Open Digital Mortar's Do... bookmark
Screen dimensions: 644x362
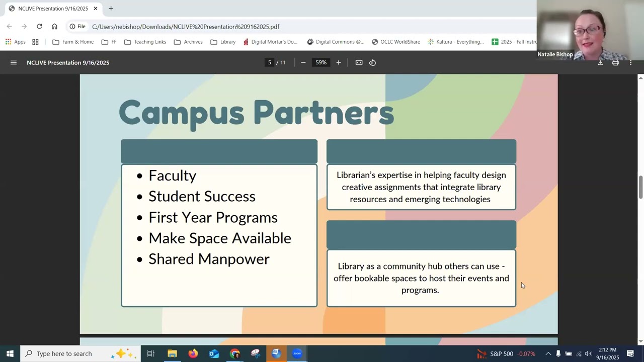pos(270,42)
